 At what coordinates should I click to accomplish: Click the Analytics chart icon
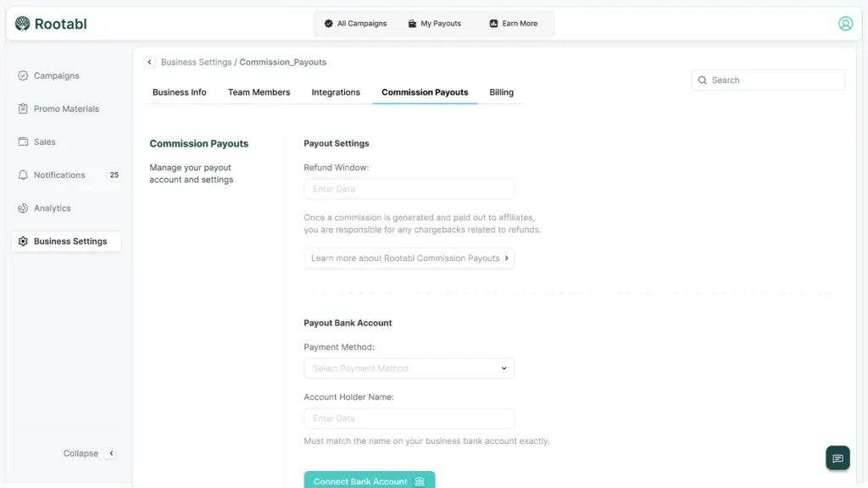point(23,208)
